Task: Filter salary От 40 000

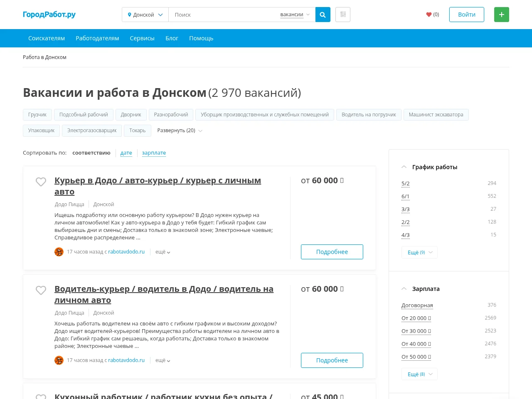Action: click(416, 344)
